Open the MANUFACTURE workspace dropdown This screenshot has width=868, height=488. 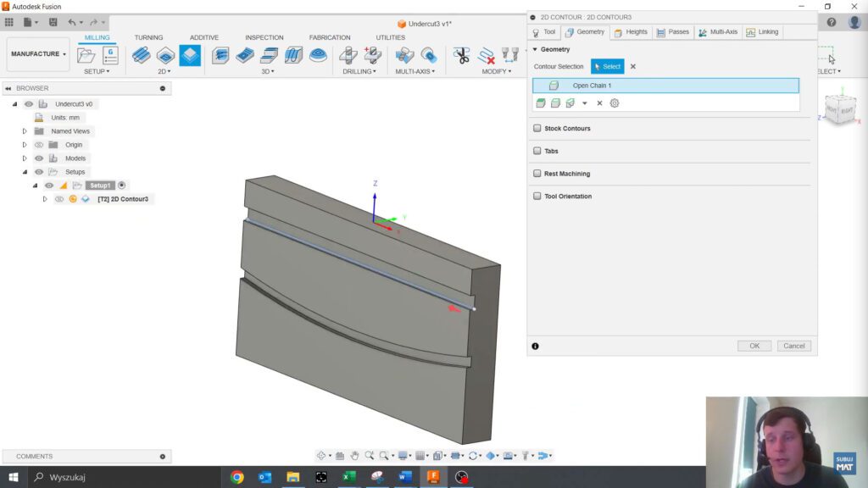pyautogui.click(x=39, y=54)
